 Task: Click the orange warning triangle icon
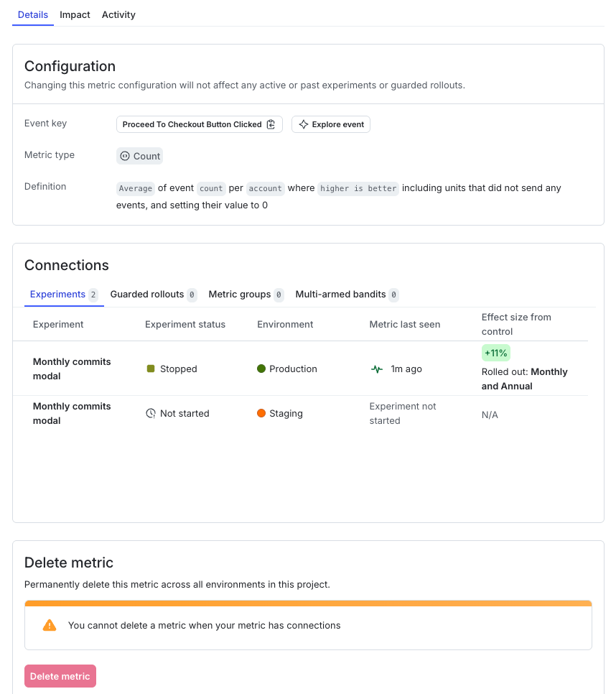[50, 625]
